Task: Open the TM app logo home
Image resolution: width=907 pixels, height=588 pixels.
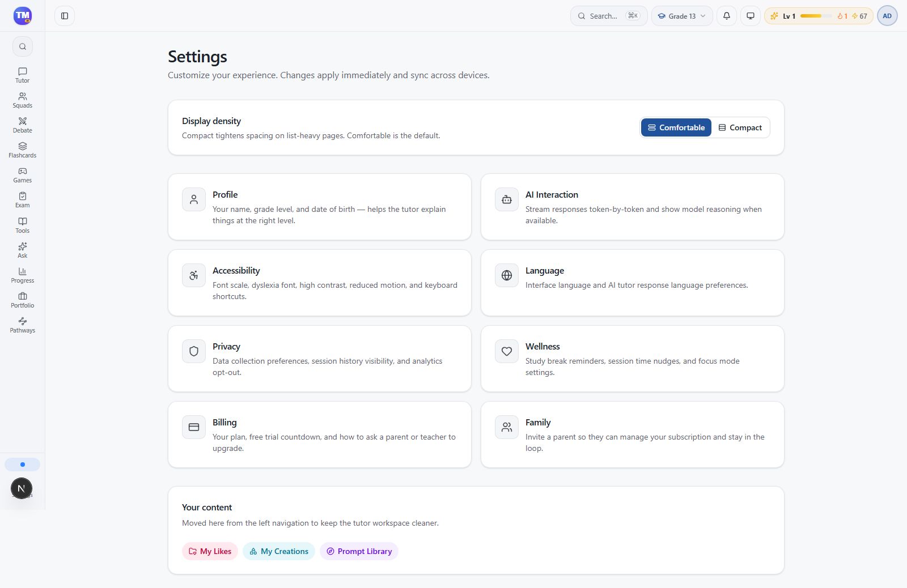Action: pyautogui.click(x=23, y=16)
